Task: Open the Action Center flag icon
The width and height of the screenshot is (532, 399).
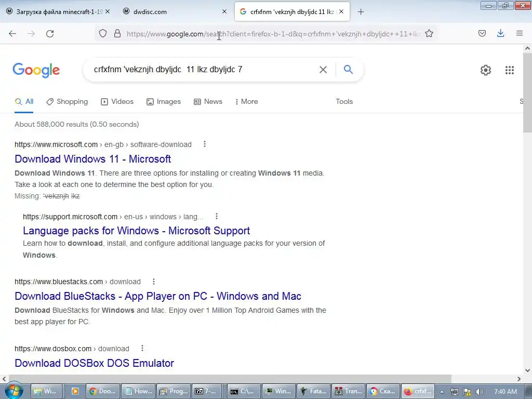Action: coord(467,392)
